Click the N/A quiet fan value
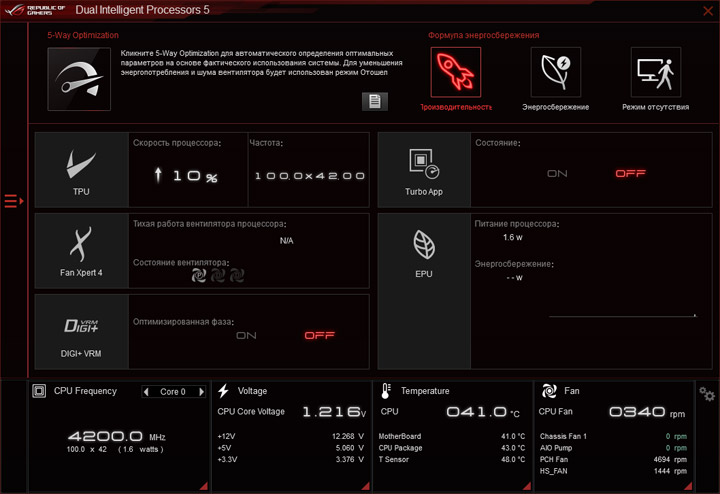 coord(287,241)
